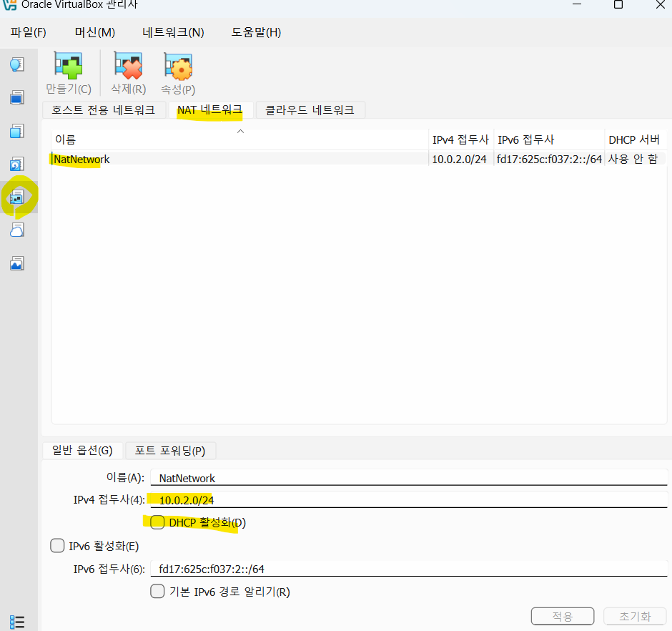Switch to the NAT 네트워크 tab
Screen dimensions: 672x631
(210, 110)
